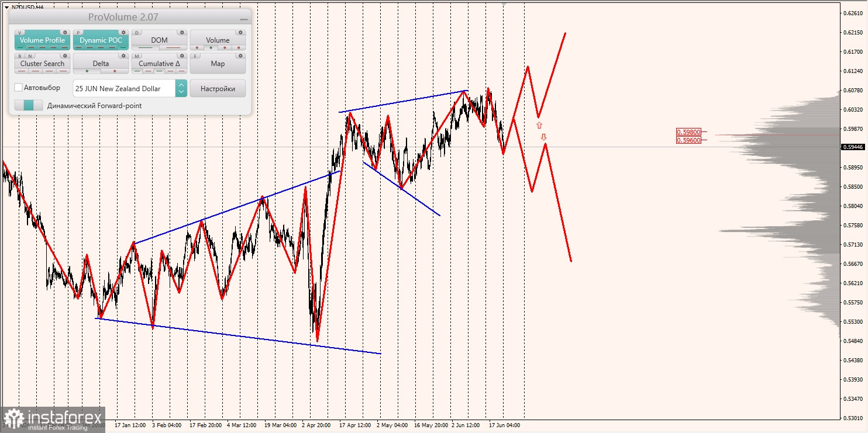This screenshot has width=868, height=433.
Task: Click the N hotkey tab on Cluster Search
Action: (29, 56)
